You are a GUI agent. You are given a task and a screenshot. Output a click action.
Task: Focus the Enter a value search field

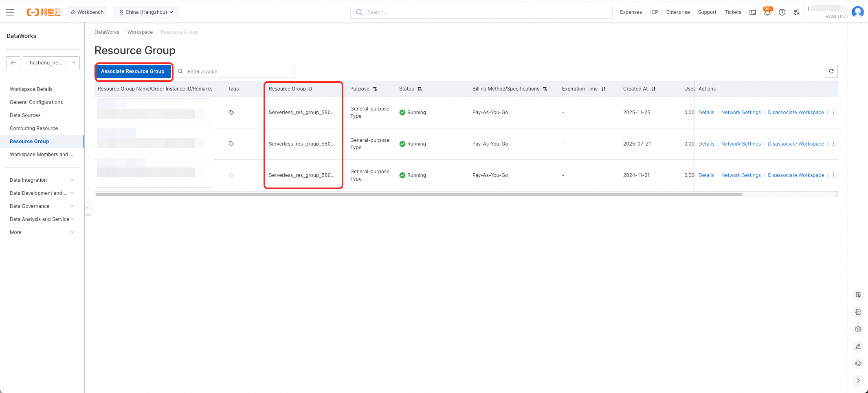(x=235, y=71)
